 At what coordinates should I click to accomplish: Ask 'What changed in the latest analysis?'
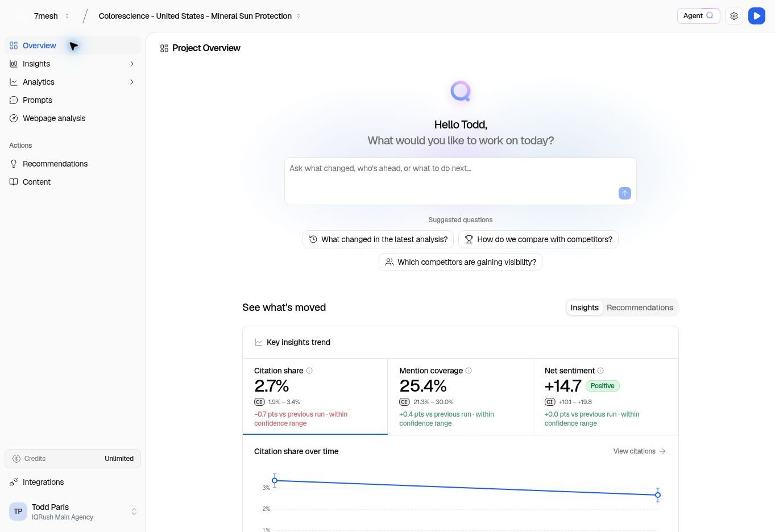[378, 239]
